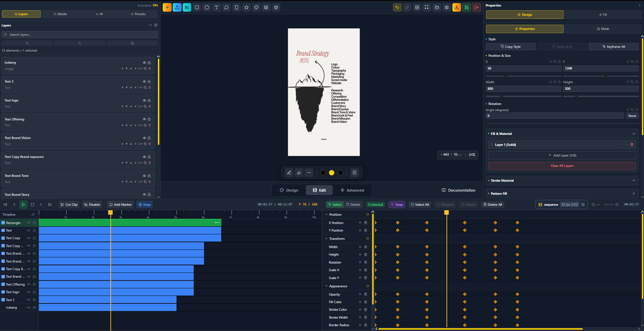Enable Snap in the timeline toolbar
Viewport: 644px width, 331px height.
[x=144, y=204]
